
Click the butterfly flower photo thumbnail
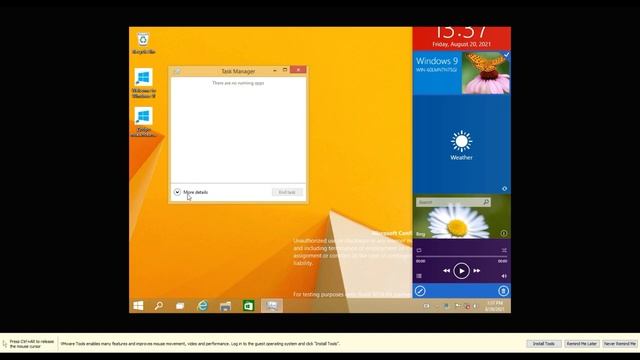coord(486,73)
